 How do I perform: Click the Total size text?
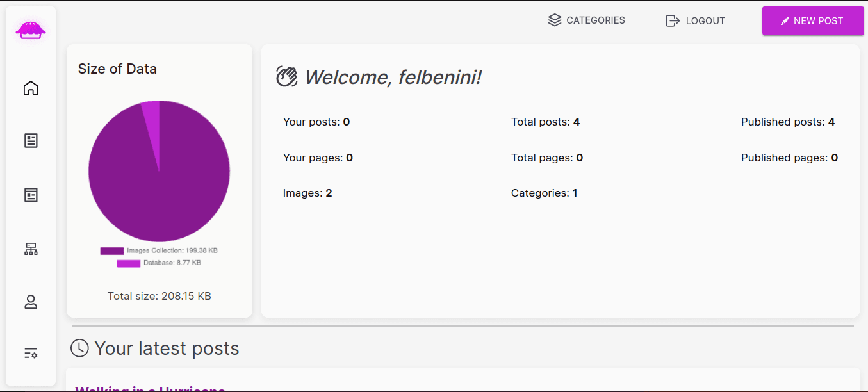[160, 296]
